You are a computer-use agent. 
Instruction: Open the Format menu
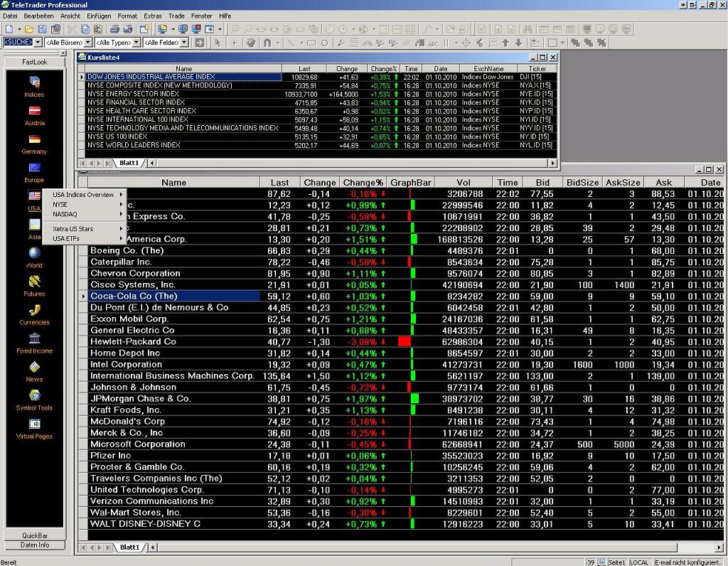click(x=127, y=16)
